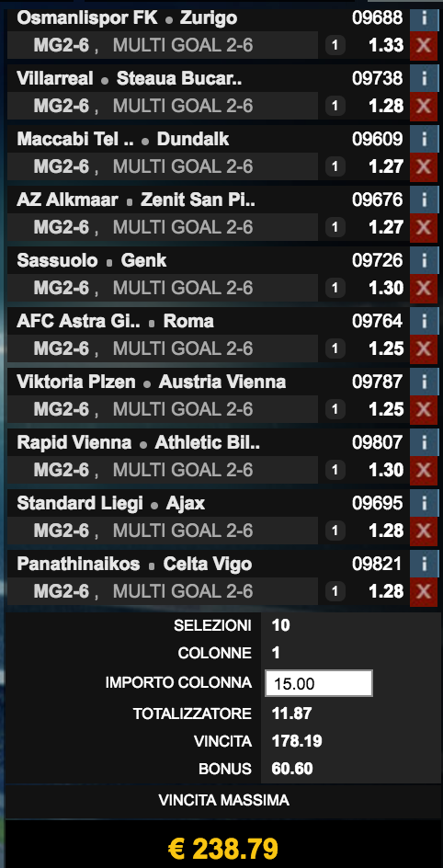The image size is (443, 868).
Task: Click the Importo Colonna amount field
Action: [x=319, y=684]
